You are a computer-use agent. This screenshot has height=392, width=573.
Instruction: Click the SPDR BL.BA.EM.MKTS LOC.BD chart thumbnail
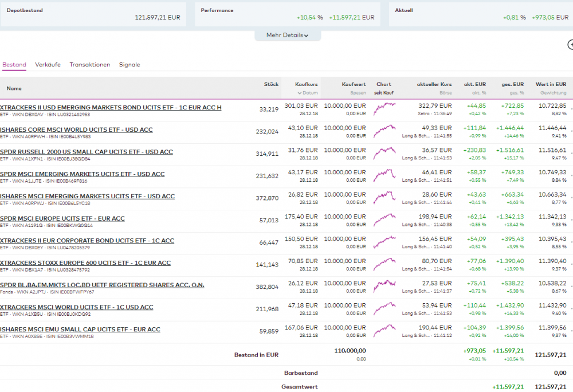click(384, 285)
